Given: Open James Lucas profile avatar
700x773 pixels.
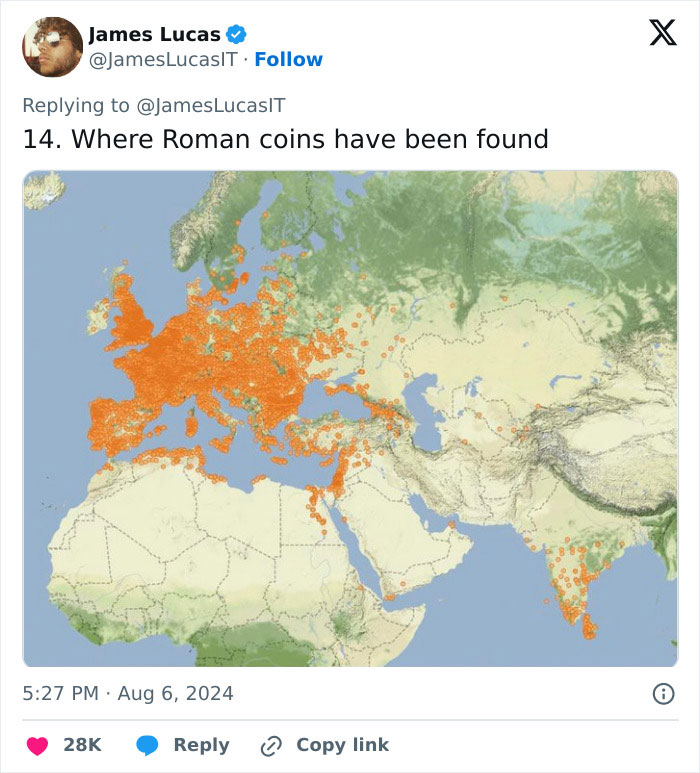Looking at the screenshot, I should point(52,47).
